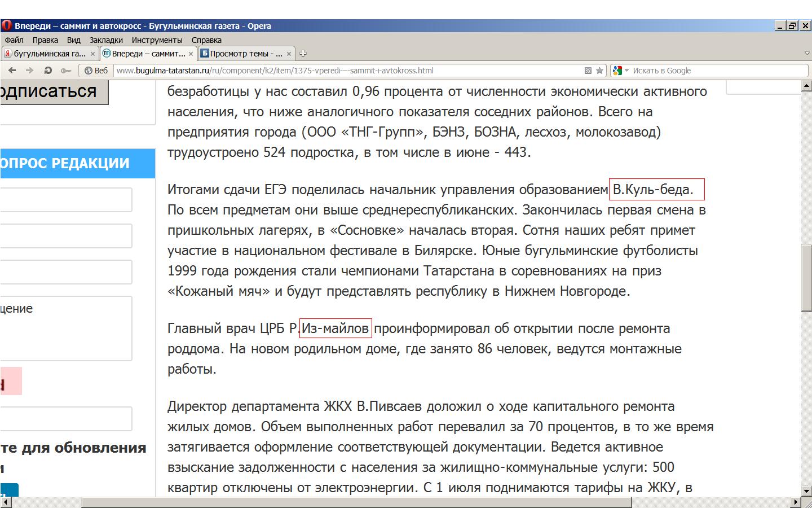812x508 pixels.
Task: Open the Веб site info badge
Action: [96, 71]
